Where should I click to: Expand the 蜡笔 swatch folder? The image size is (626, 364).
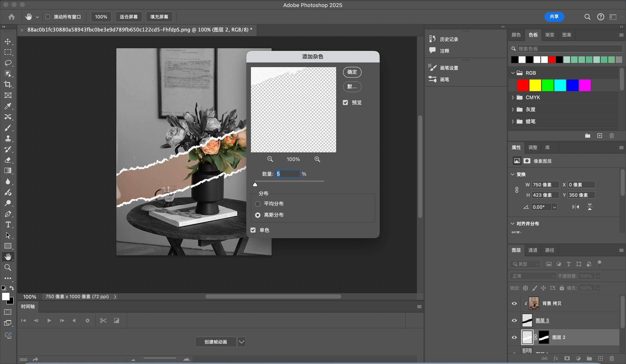tap(513, 121)
